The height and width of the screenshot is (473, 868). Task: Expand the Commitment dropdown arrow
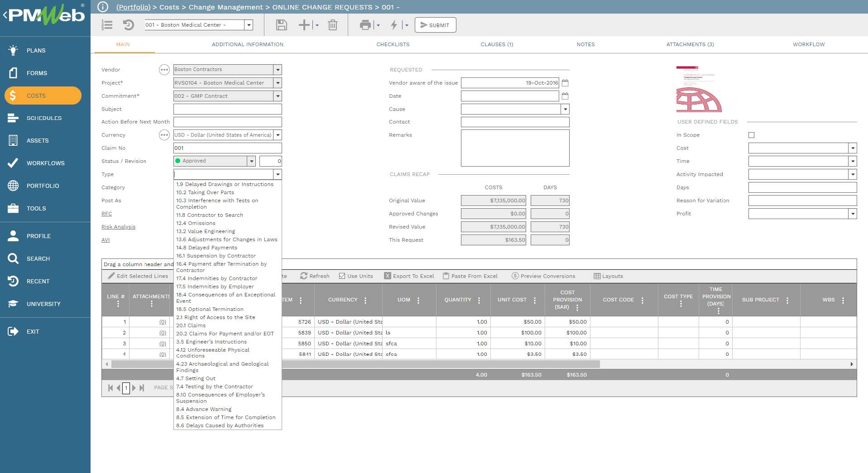(x=278, y=96)
